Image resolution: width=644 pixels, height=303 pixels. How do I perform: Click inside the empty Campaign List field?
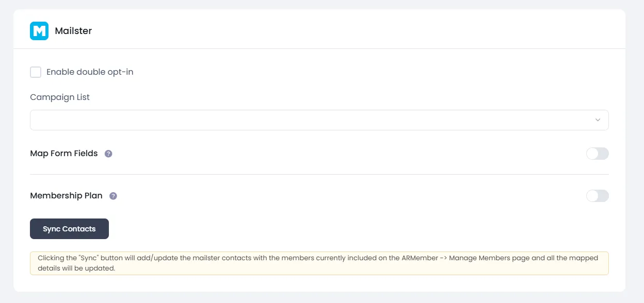(x=310, y=120)
